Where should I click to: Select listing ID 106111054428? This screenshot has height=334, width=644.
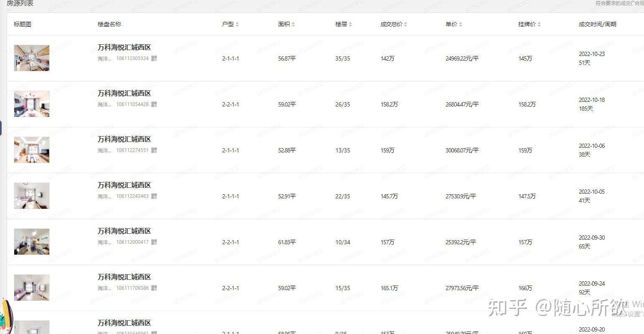pos(132,104)
